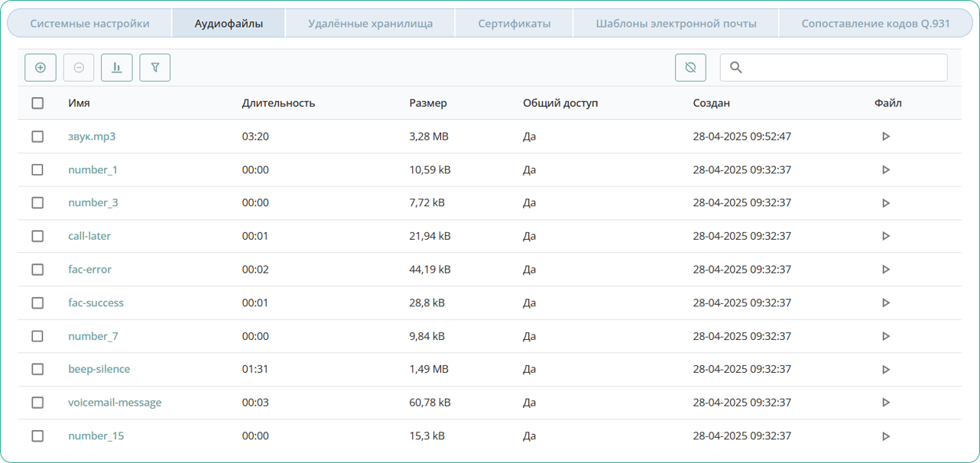The height and width of the screenshot is (463, 980).
Task: Play the number_15 audio file
Action: pyautogui.click(x=886, y=436)
